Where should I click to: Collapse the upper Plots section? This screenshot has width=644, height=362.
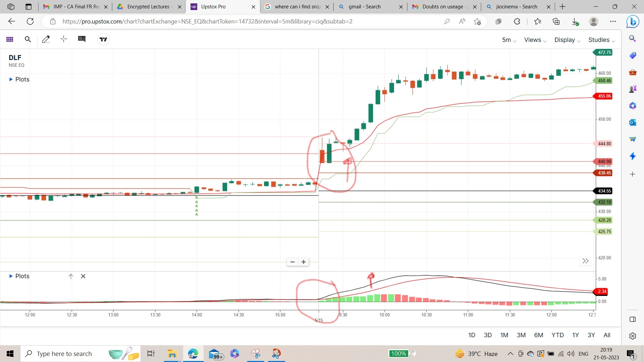coord(10,79)
